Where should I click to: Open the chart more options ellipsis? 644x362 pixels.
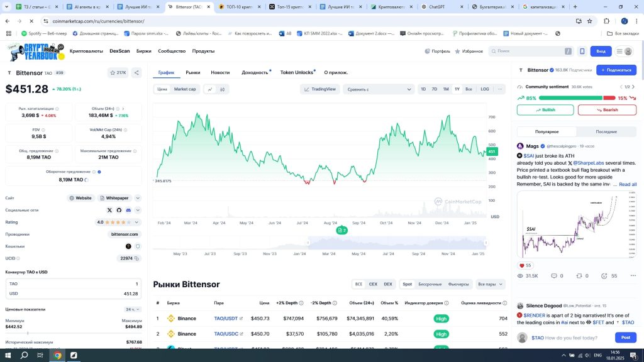click(x=500, y=89)
